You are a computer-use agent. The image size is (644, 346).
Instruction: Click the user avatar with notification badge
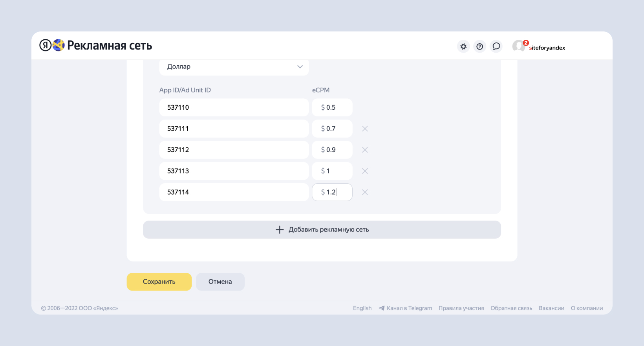pos(519,46)
